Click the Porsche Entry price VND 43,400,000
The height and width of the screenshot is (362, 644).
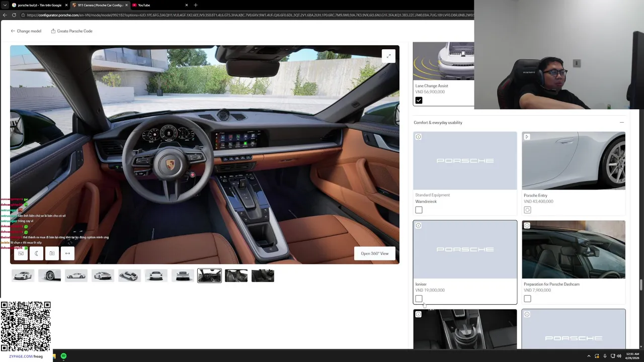click(538, 202)
